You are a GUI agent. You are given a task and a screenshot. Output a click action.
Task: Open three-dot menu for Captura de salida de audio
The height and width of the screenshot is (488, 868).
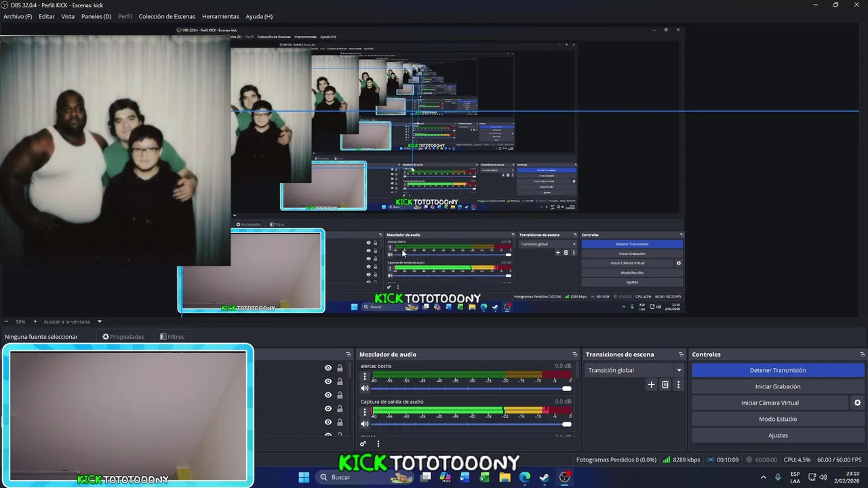[x=365, y=411]
